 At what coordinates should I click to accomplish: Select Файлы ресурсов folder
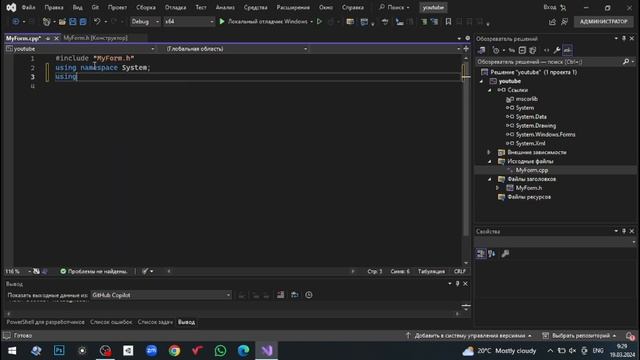coord(529,197)
